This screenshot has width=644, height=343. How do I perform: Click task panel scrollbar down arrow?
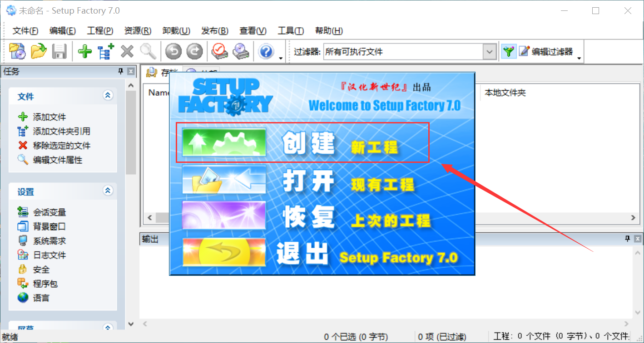131,324
